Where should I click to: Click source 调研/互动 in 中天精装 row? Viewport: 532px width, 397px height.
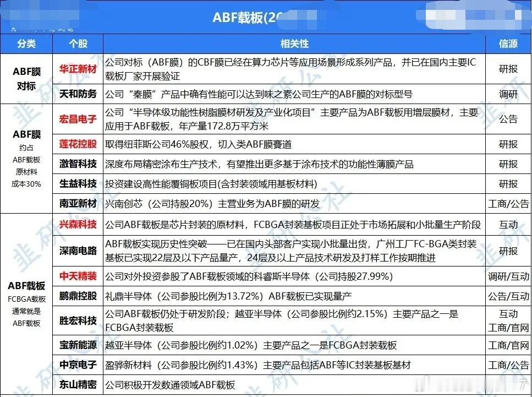tap(508, 276)
